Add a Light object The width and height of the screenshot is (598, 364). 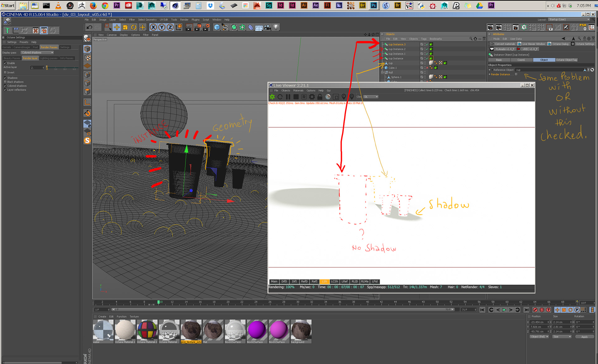tap(276, 27)
